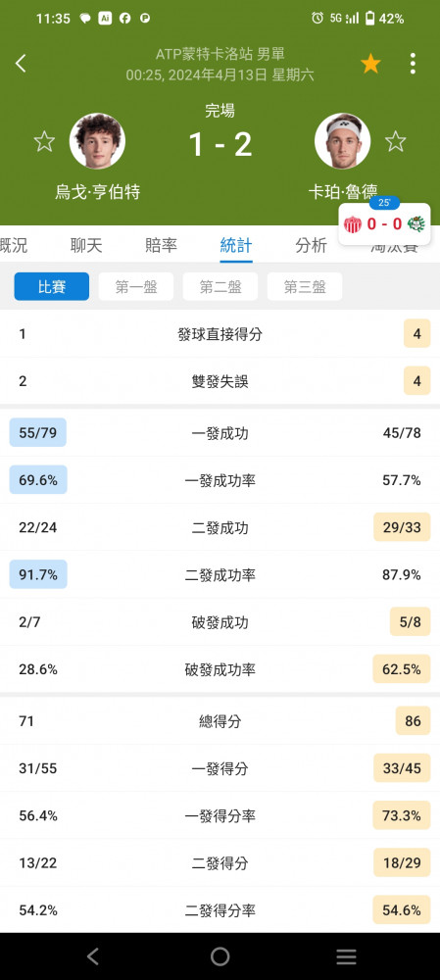Toggle the gold favorite star for this match

click(370, 64)
